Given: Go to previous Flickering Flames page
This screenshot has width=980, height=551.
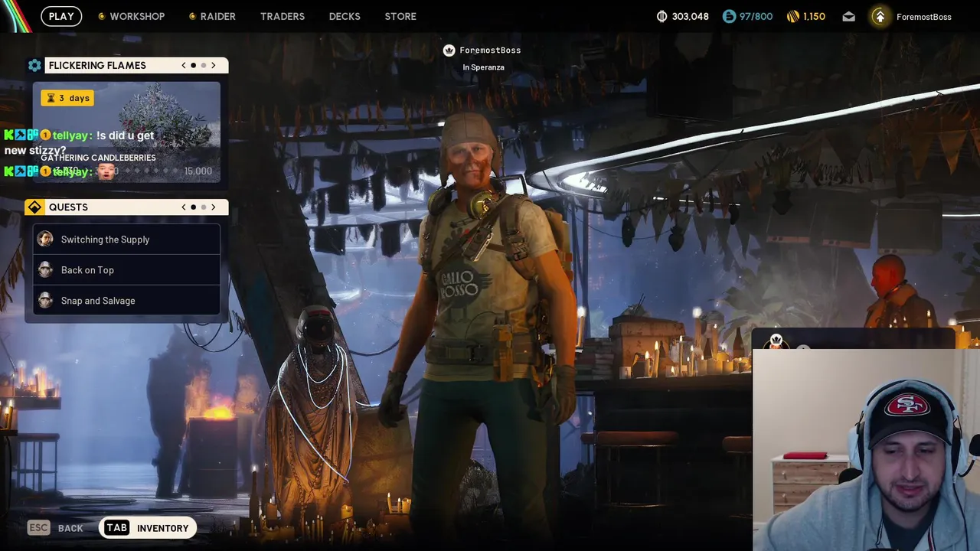Looking at the screenshot, I should click(x=184, y=65).
